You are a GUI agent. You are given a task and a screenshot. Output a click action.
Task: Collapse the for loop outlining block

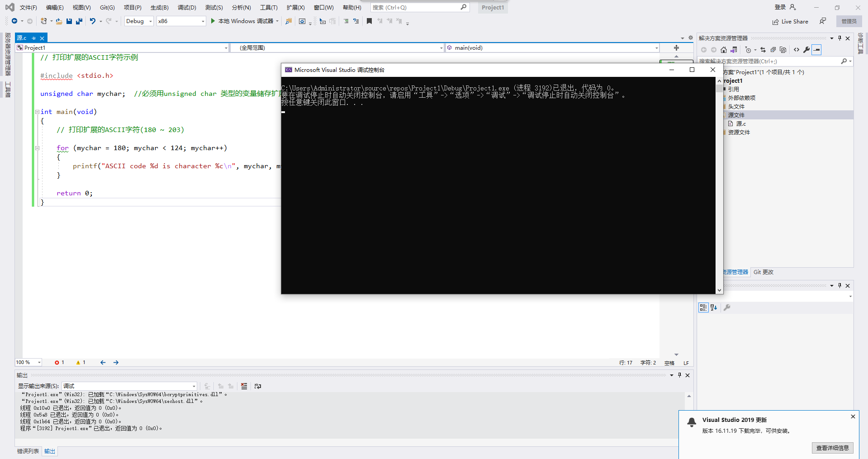37,148
